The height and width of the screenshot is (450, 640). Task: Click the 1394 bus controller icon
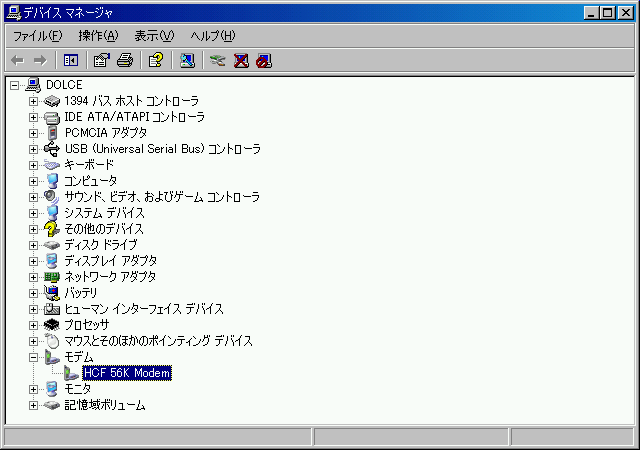52,101
